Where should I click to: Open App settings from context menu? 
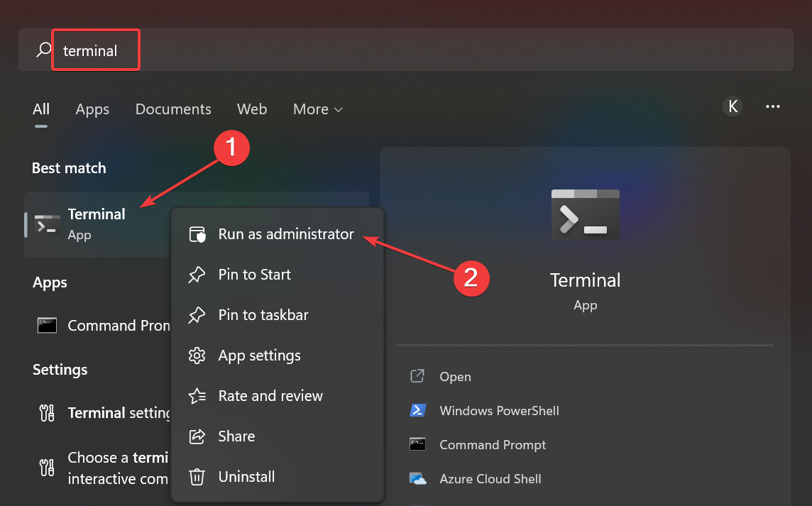tap(278, 356)
